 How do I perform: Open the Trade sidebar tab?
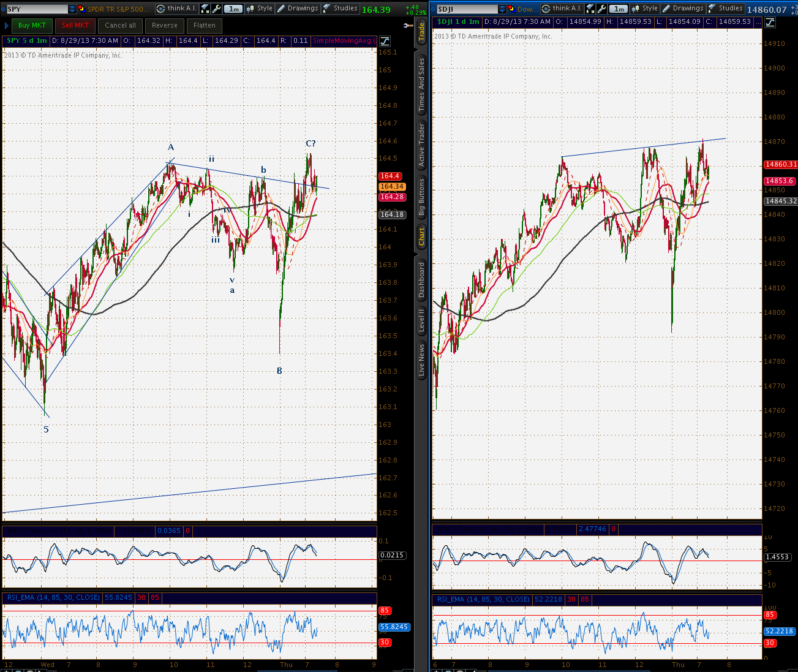(421, 31)
